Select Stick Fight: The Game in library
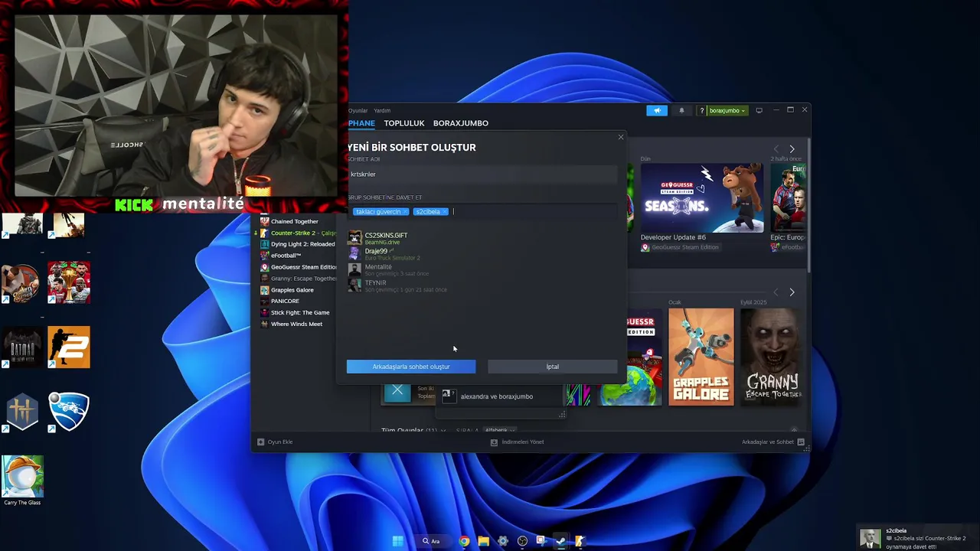The width and height of the screenshot is (980, 551). coord(295,312)
